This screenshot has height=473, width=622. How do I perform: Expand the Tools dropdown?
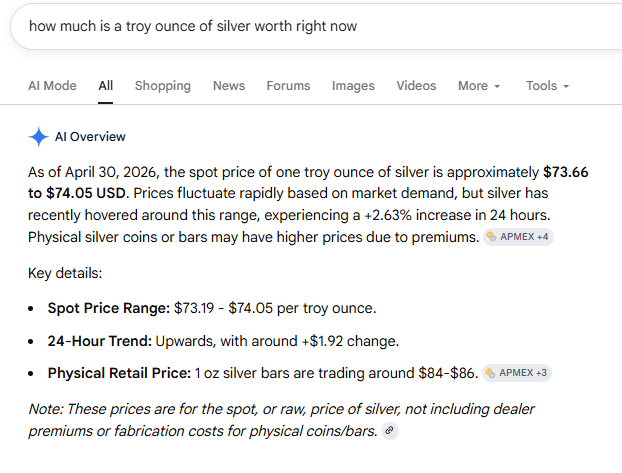[547, 86]
